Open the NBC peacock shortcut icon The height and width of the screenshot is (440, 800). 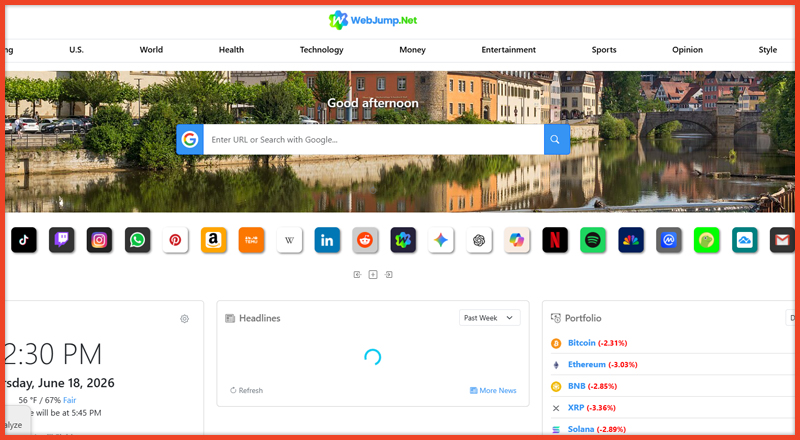631,240
